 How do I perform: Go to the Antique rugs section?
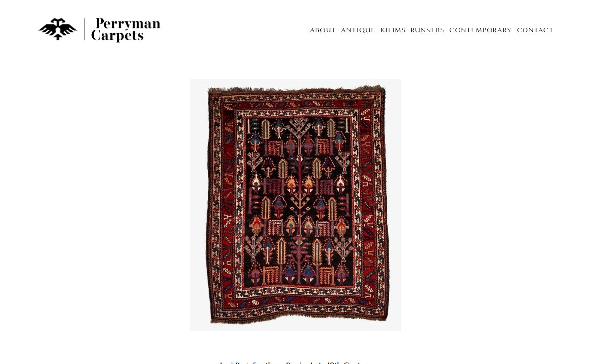click(358, 30)
